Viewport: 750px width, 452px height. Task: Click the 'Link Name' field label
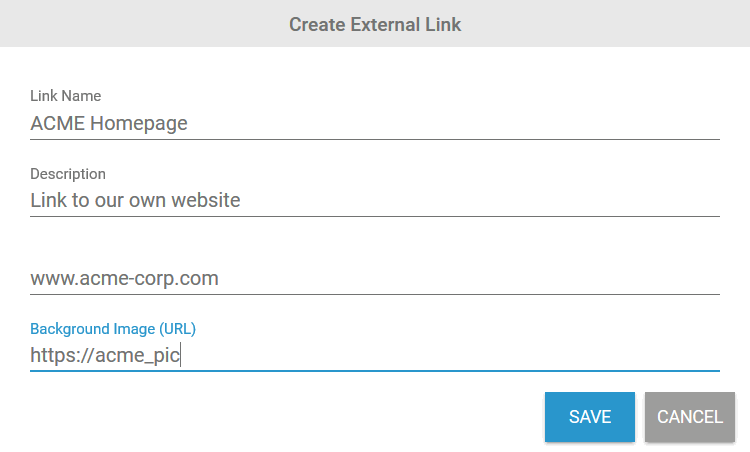click(x=65, y=96)
